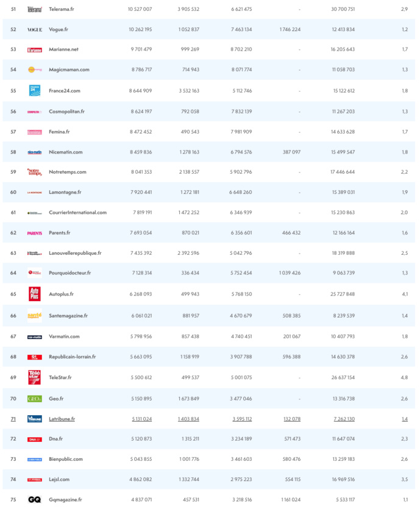The image size is (420, 509).
Task: Click the GEO green logo
Action: click(x=35, y=398)
